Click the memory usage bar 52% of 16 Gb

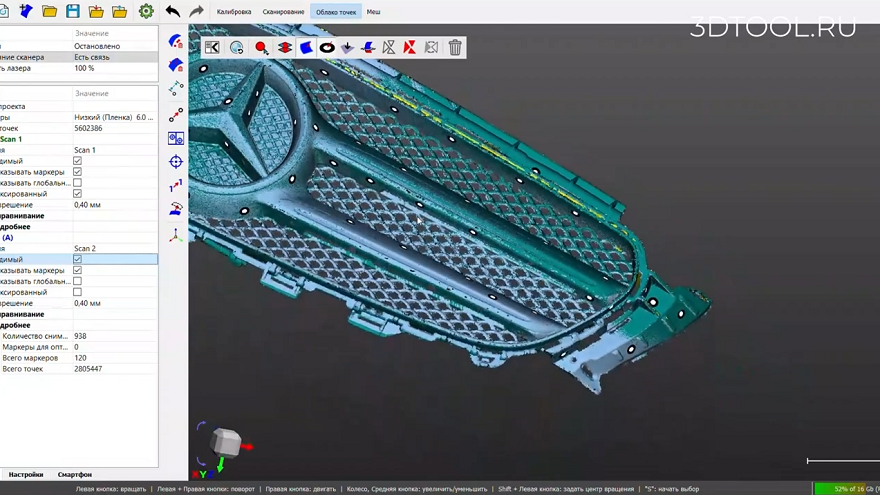[847, 489]
